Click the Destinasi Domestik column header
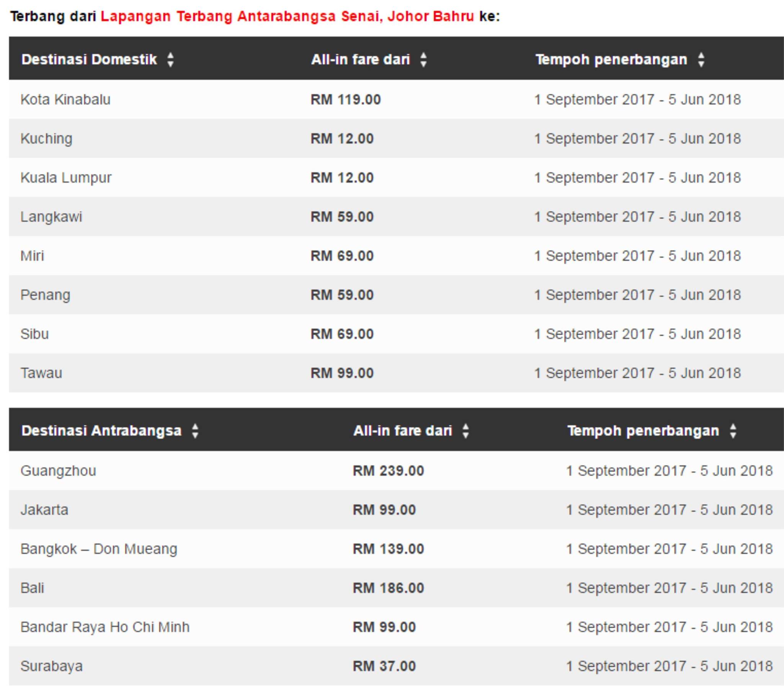784x696 pixels. 89,59
